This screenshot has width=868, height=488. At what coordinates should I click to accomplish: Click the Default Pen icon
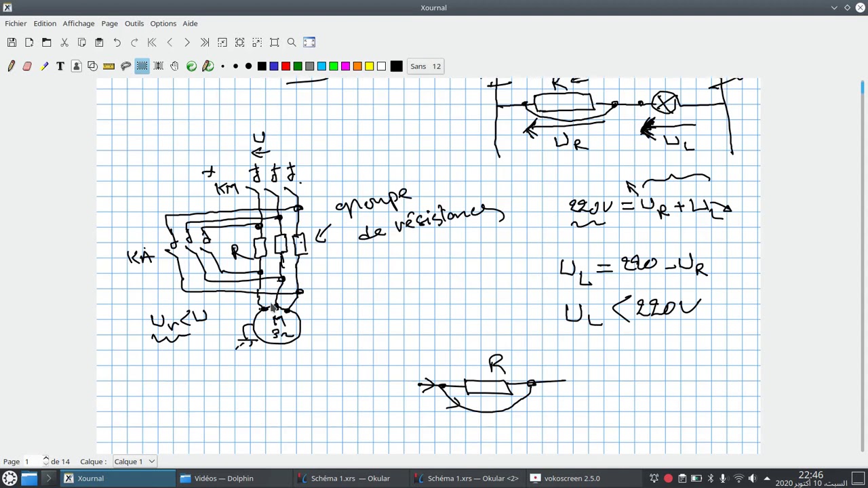coord(208,66)
